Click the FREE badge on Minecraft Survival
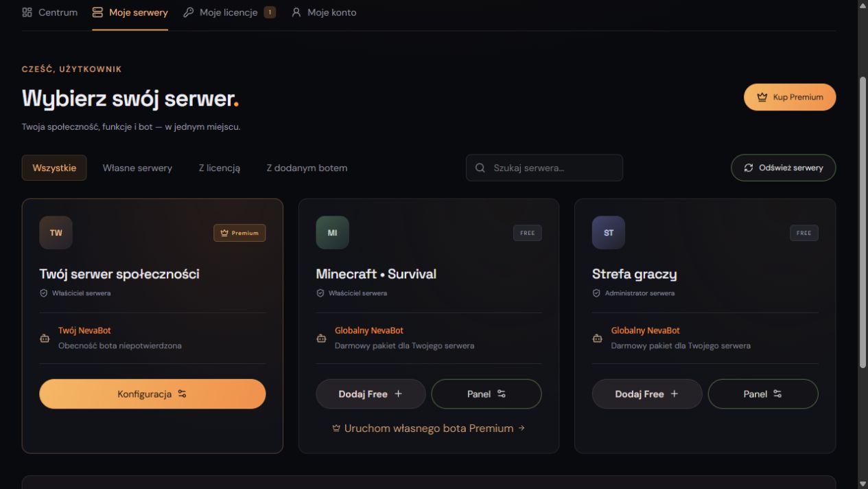 click(x=527, y=233)
